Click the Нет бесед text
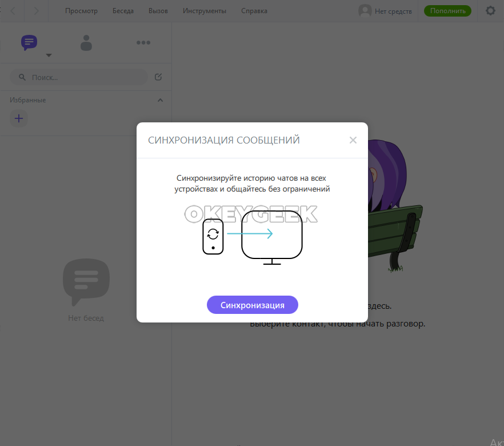Image resolution: width=504 pixels, height=446 pixels. click(86, 318)
